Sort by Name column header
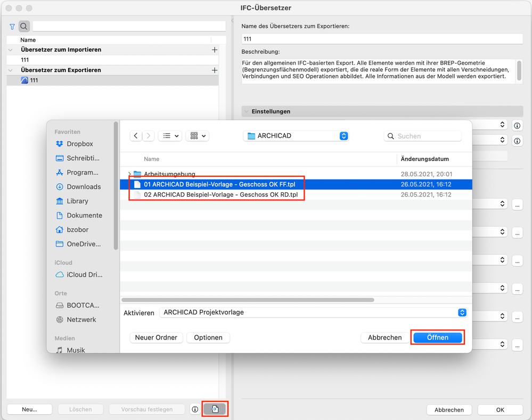This screenshot has width=532, height=420. click(x=151, y=159)
